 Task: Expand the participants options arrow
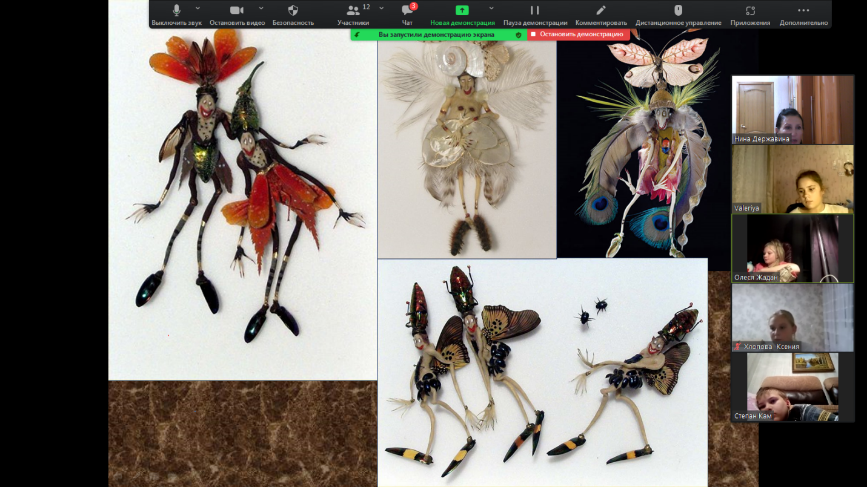click(381, 8)
